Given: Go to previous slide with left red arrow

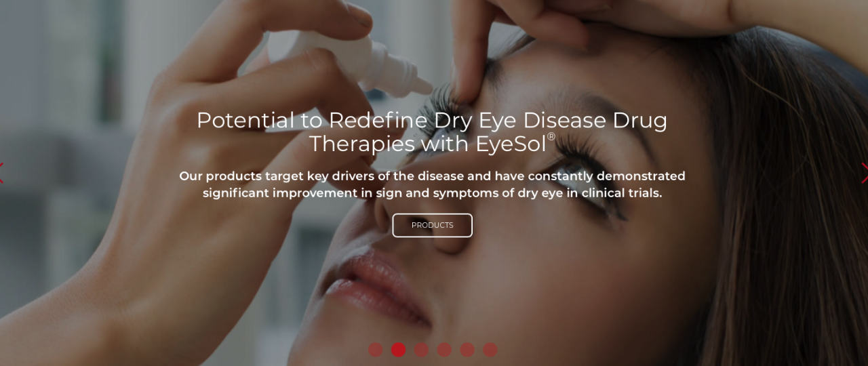Looking at the screenshot, I should click(x=2, y=173).
